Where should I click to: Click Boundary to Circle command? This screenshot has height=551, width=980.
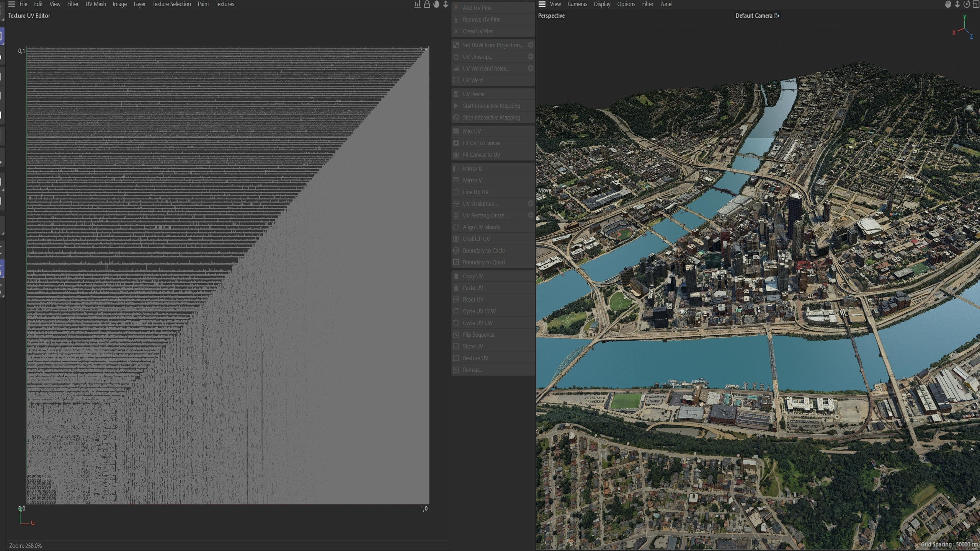(x=493, y=251)
